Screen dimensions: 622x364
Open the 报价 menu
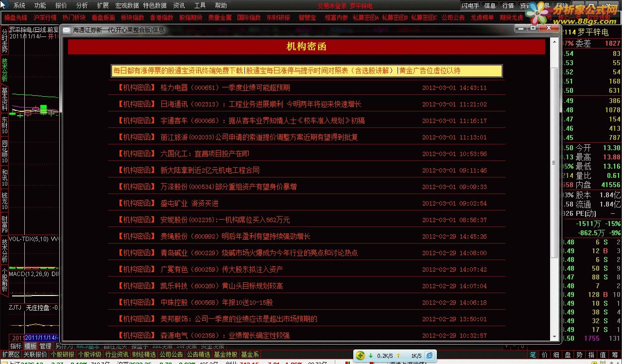(61, 5)
